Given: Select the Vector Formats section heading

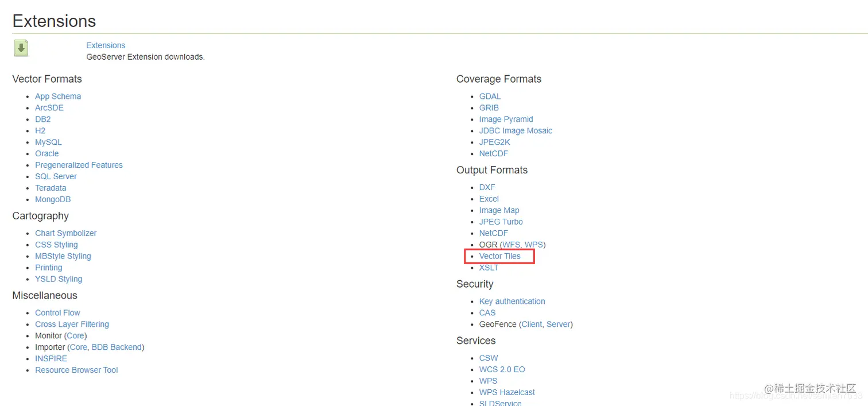Looking at the screenshot, I should pos(47,79).
